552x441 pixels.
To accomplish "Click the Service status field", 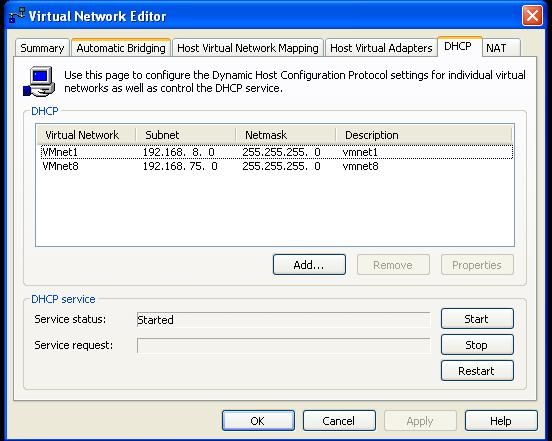I will (283, 320).
